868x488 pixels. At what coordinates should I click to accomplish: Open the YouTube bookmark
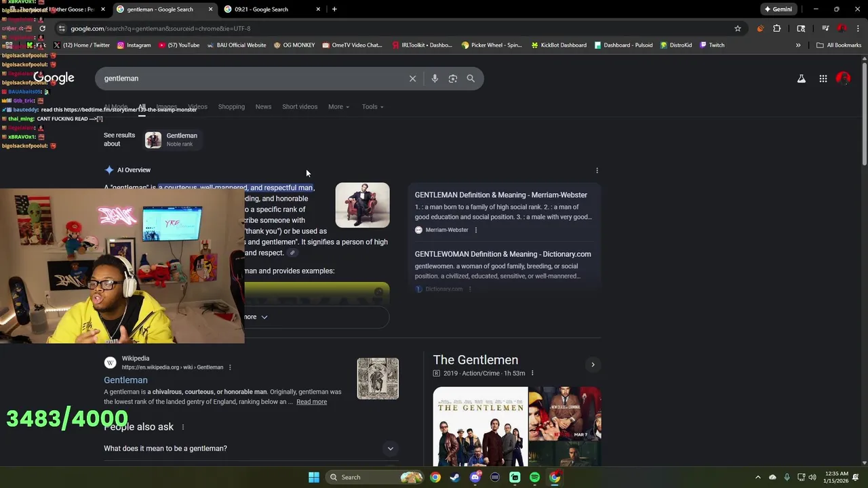179,45
